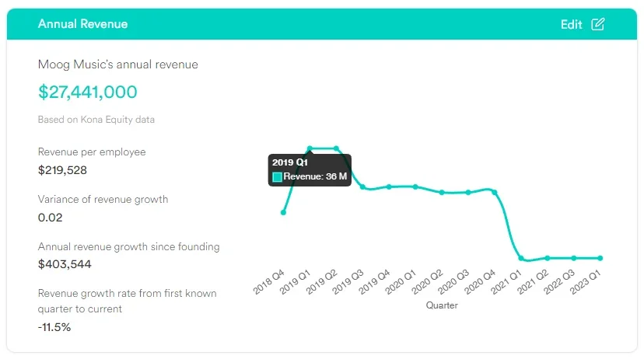Viewport: 644px width, 359px height.
Task: Select the 2019 Q3 data point on chart
Action: click(x=362, y=186)
